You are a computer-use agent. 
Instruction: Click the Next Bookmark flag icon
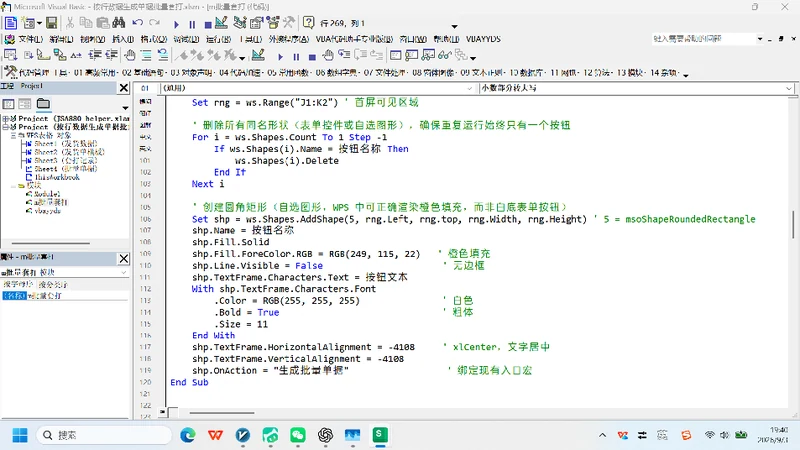tap(197, 55)
